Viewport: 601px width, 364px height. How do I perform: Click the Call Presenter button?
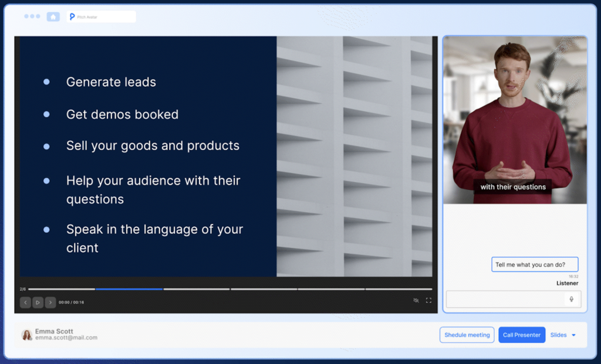click(522, 335)
